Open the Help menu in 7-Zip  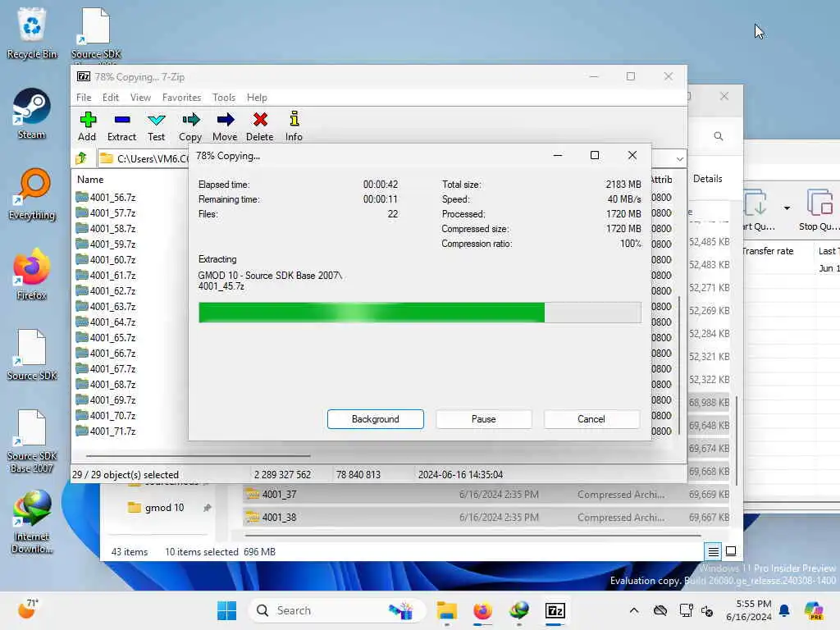click(x=257, y=98)
